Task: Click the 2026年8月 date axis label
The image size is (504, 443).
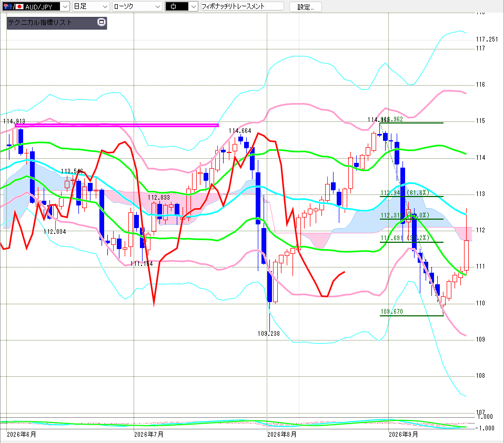Action: point(282,435)
